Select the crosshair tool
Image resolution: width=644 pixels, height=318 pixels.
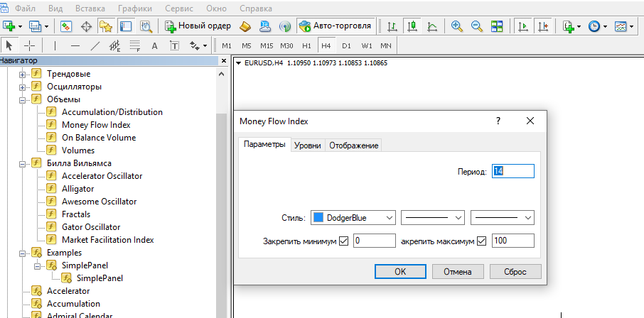pos(30,45)
